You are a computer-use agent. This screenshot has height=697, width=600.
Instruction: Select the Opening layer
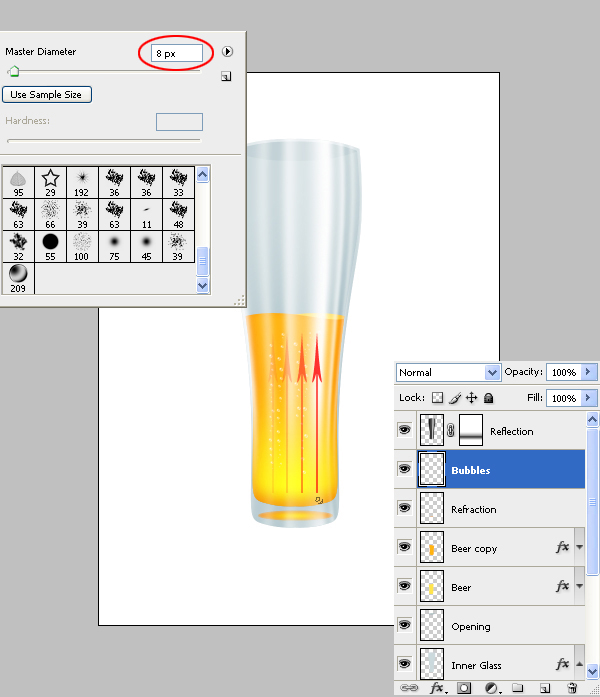coord(500,627)
